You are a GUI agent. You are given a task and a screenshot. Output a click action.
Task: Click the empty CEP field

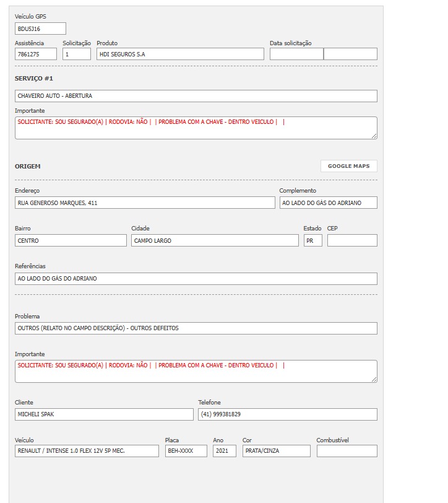(351, 240)
